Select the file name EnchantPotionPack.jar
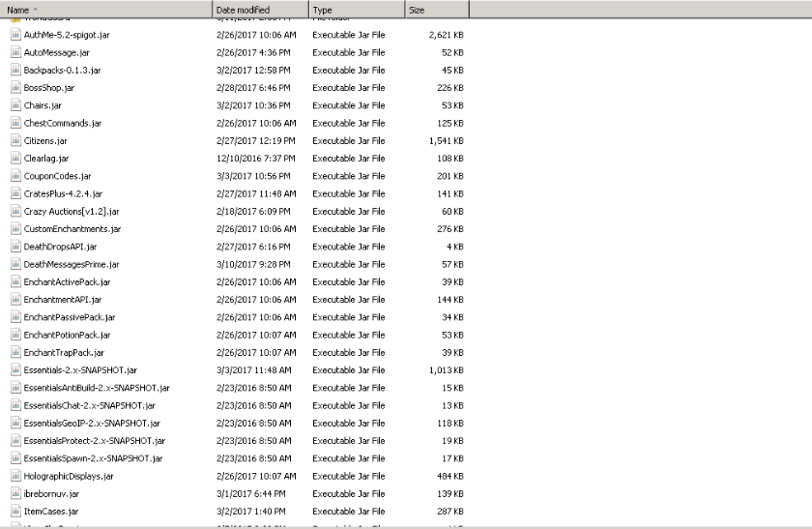 pyautogui.click(x=68, y=335)
